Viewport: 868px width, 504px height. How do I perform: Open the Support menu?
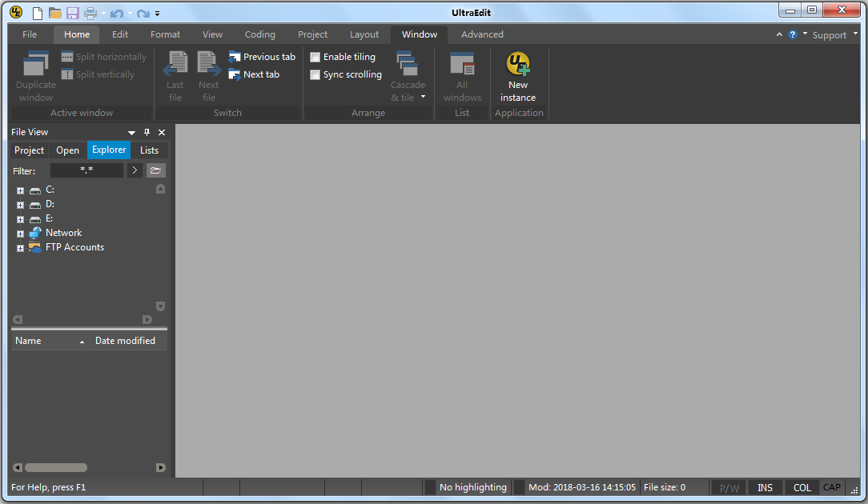tap(828, 34)
